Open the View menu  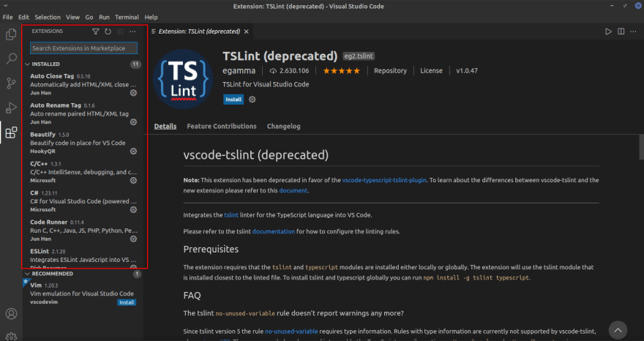coord(72,18)
